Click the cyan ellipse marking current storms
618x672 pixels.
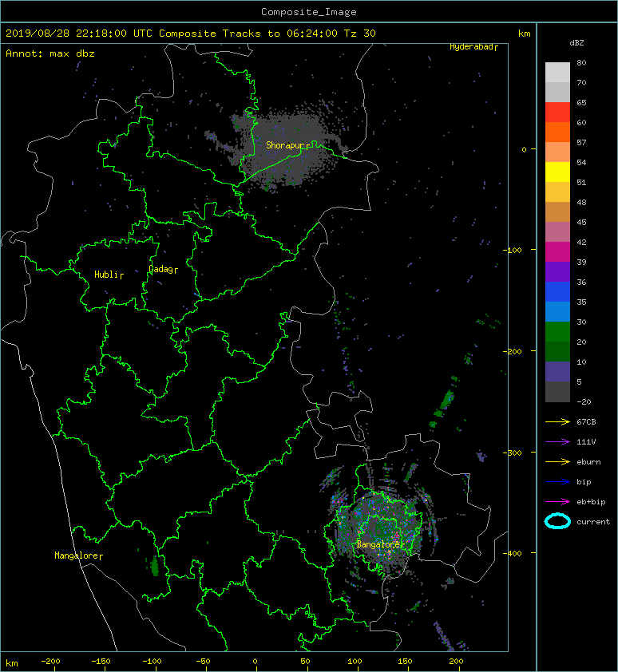[557, 522]
